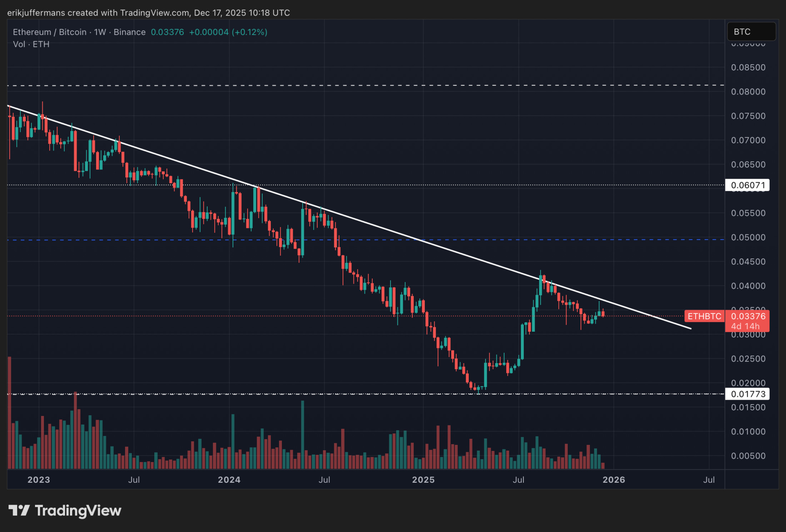
Task: Click the 0.01773 price level label
Action: (747, 394)
